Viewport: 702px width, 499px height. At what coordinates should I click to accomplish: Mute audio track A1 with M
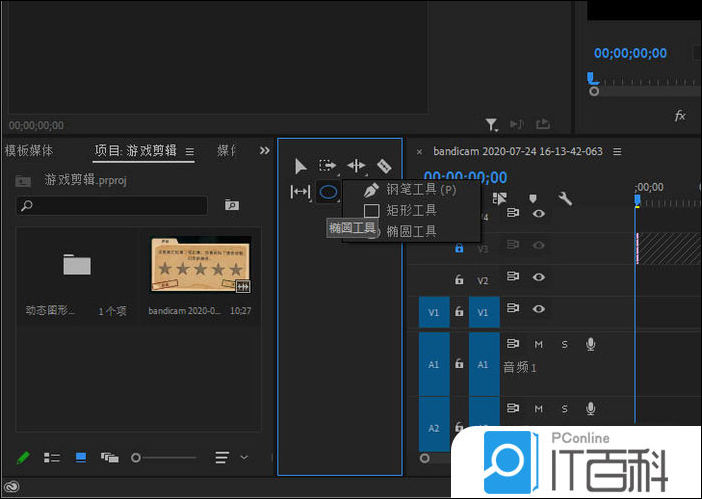(x=538, y=345)
